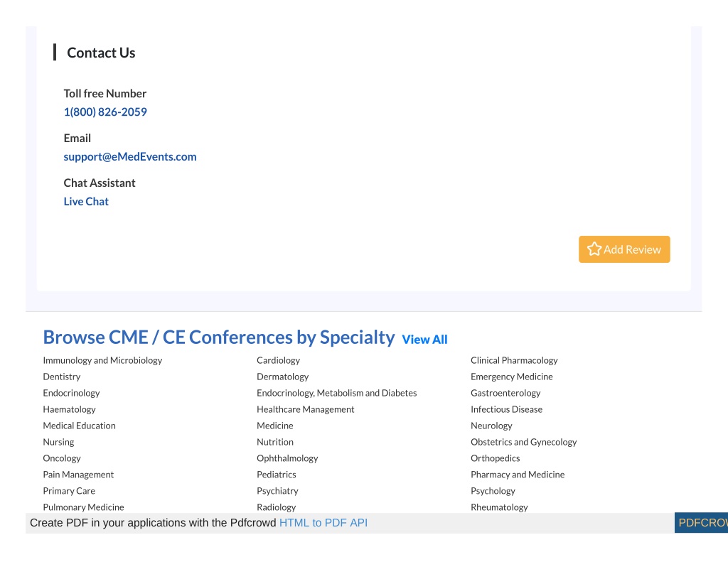The width and height of the screenshot is (728, 562).
Task: Browse Healthcare Management conferences
Action: 306,409
